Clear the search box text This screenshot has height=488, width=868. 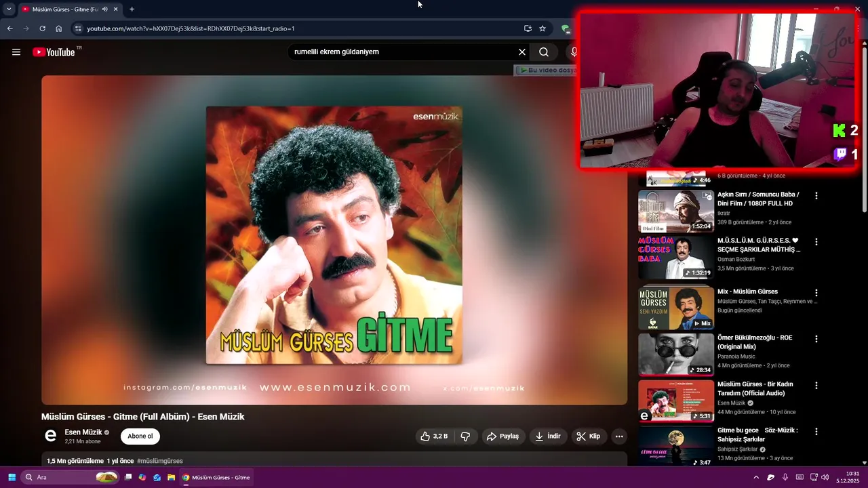(x=522, y=52)
